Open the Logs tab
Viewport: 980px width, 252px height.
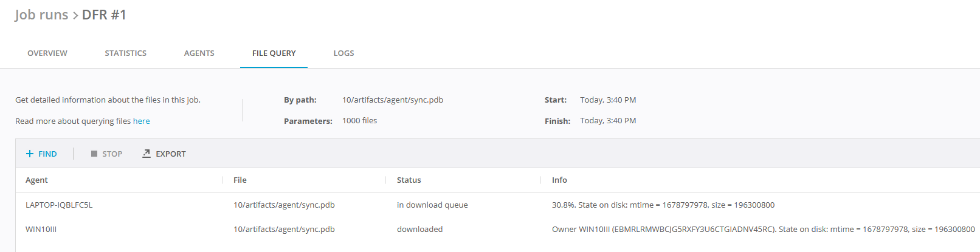(343, 53)
